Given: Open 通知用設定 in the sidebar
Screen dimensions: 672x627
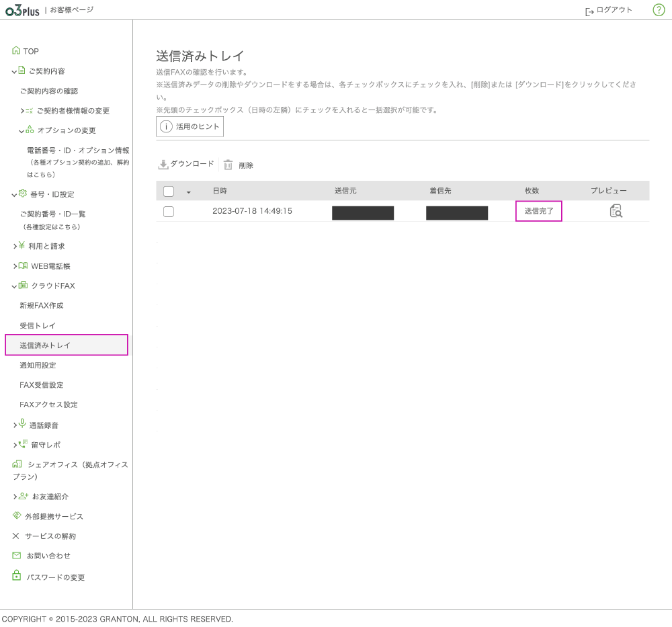Looking at the screenshot, I should (38, 365).
